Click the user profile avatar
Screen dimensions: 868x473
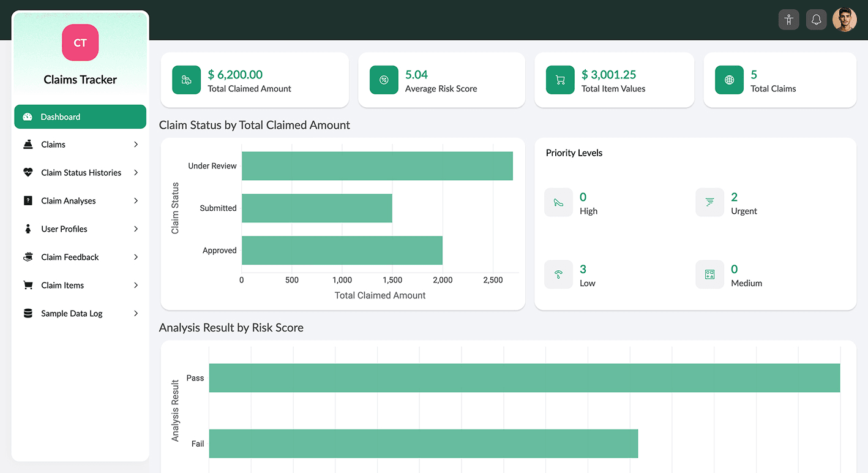point(844,19)
